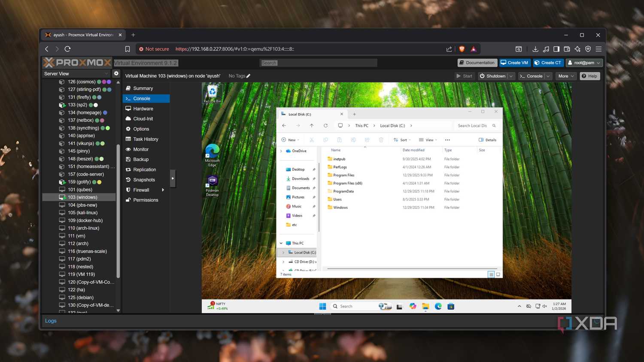Screen dimensions: 644x362
Task: Click the Search Local Disk field in Explorer
Action: [477, 126]
